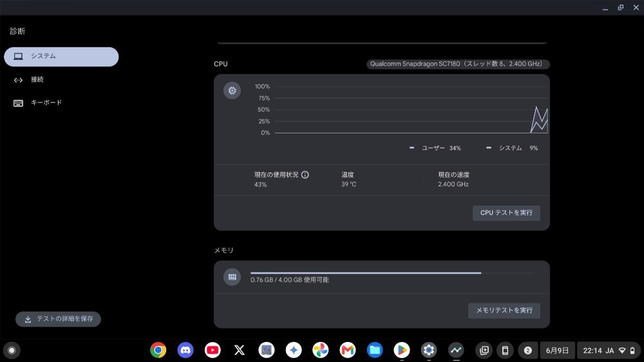Click the 43% current usage value

(x=260, y=184)
